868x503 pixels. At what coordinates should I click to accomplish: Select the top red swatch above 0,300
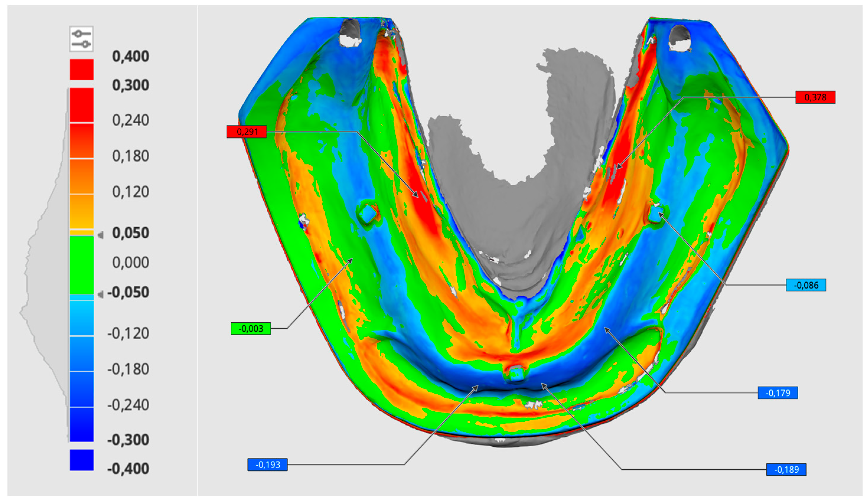tap(81, 70)
